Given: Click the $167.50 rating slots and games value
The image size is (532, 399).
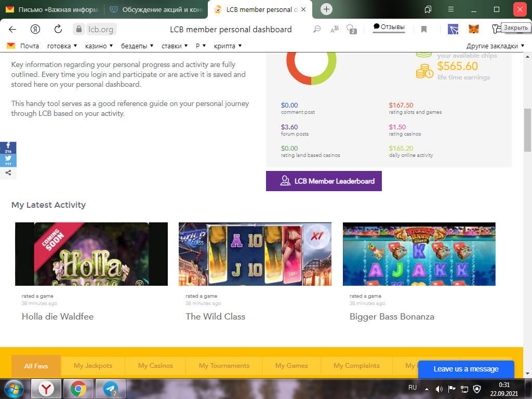Looking at the screenshot, I should point(401,105).
